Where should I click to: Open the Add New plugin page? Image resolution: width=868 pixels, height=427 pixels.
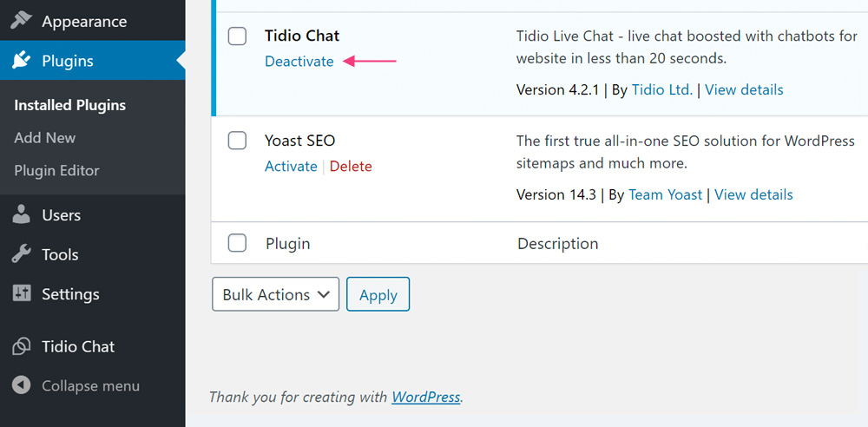point(45,137)
